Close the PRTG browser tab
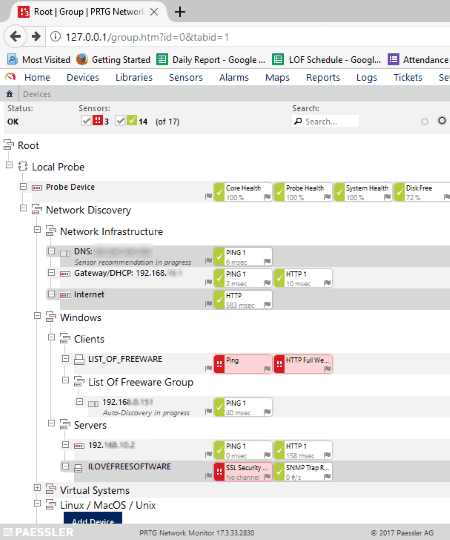450x540 pixels. point(154,12)
